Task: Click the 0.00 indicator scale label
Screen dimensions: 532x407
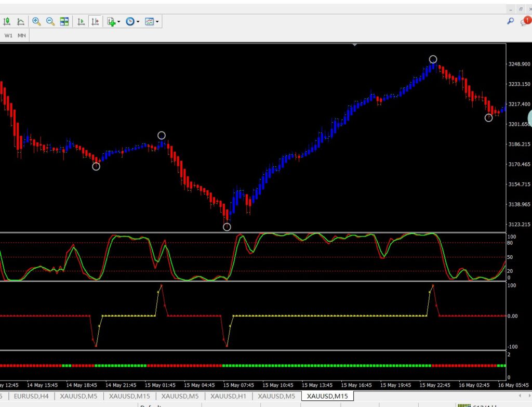Action: click(512, 316)
